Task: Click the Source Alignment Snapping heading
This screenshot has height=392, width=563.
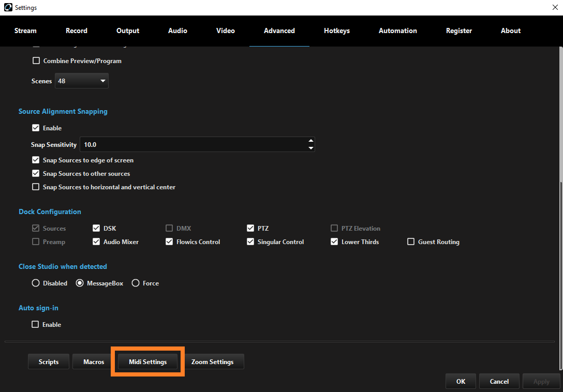Action: pyautogui.click(x=63, y=111)
